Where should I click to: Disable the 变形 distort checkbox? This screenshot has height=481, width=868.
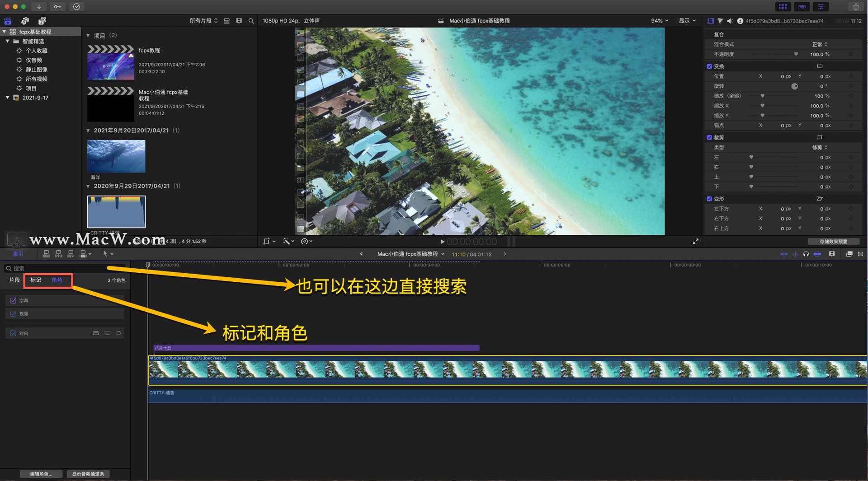(x=709, y=199)
